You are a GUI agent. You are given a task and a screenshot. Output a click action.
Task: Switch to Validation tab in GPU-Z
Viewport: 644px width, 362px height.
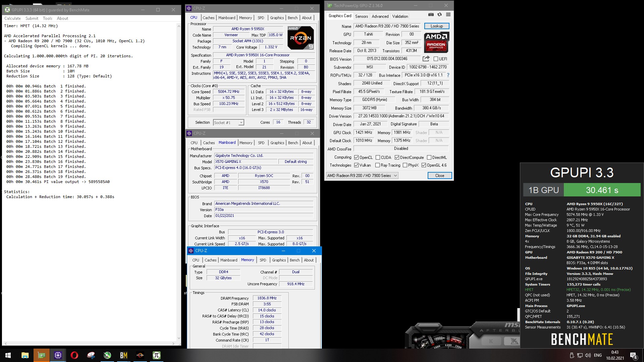click(x=400, y=16)
